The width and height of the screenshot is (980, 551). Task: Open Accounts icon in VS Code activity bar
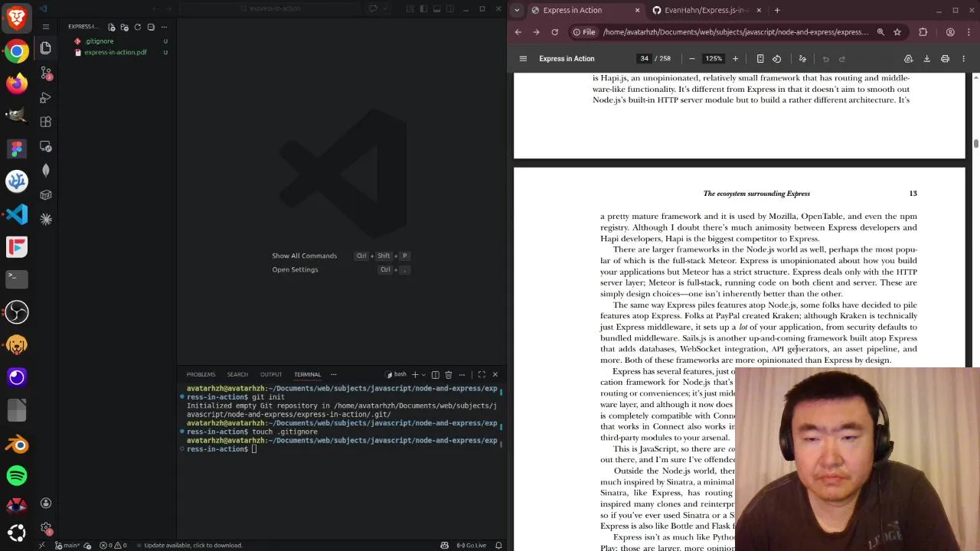click(x=46, y=503)
